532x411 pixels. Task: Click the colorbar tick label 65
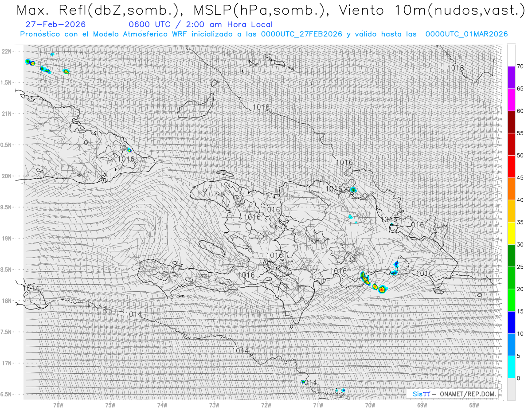click(520, 89)
